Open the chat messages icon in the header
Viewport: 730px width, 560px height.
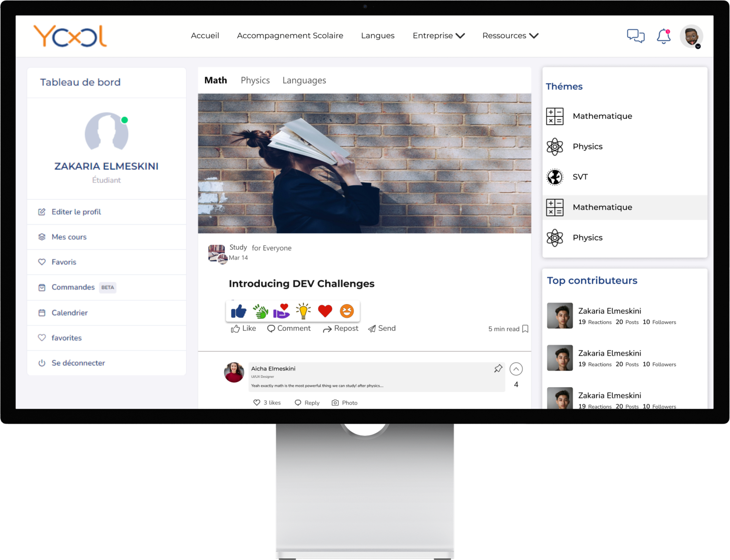(x=635, y=36)
